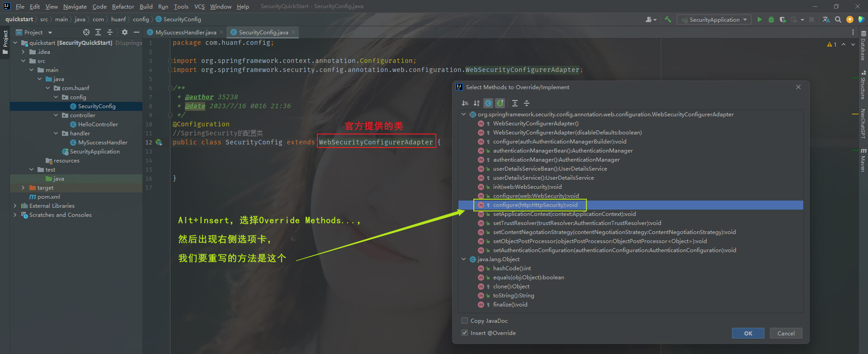Collapse the java.lang.Object node

pos(463,259)
